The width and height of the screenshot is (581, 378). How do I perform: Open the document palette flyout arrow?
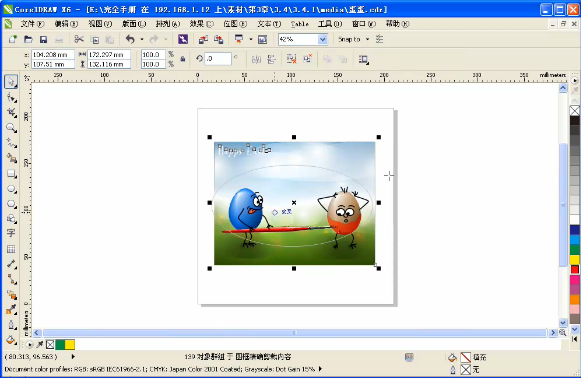[29, 345]
